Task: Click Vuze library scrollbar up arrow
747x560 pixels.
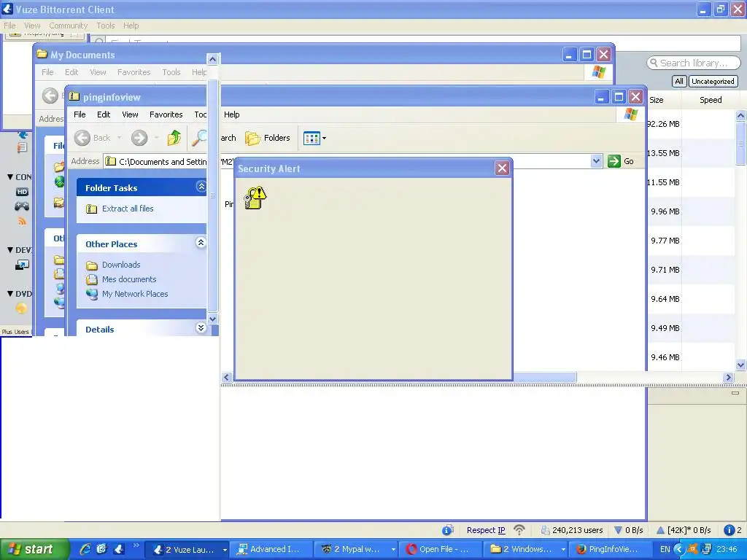Action: point(741,116)
